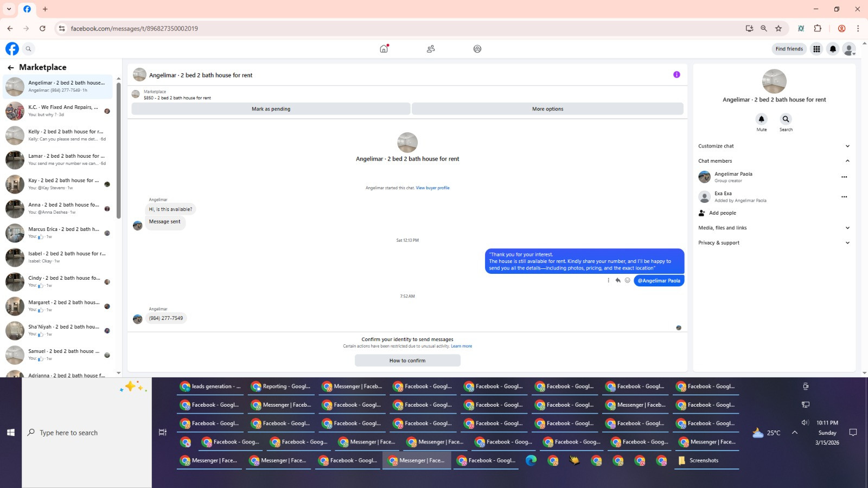This screenshot has height=488, width=868.
Task: Click the Windows taskbar search box
Action: click(x=87, y=433)
